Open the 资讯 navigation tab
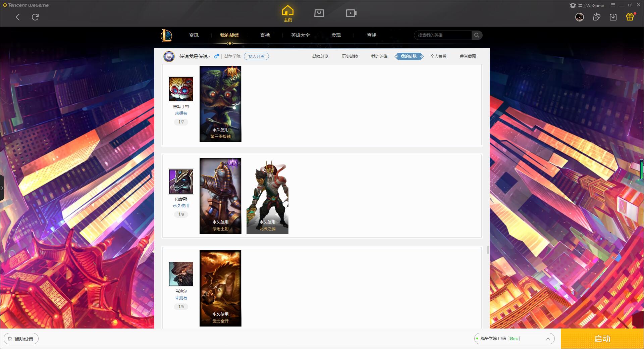644x349 pixels. 194,35
